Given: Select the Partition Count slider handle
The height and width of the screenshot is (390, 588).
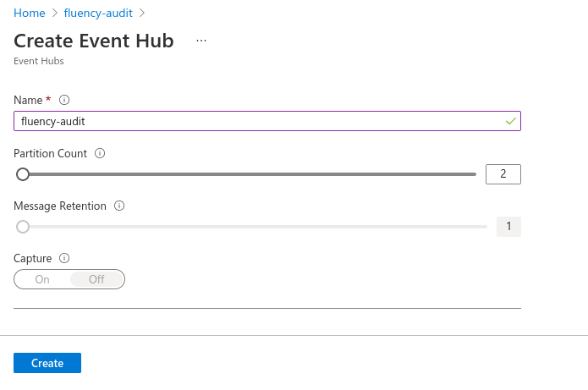Looking at the screenshot, I should point(23,174).
